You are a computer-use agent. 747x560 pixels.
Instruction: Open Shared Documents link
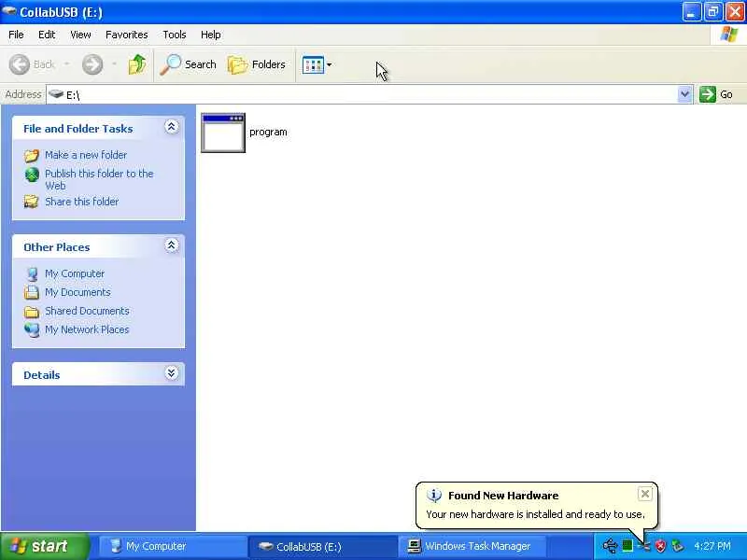click(x=87, y=311)
